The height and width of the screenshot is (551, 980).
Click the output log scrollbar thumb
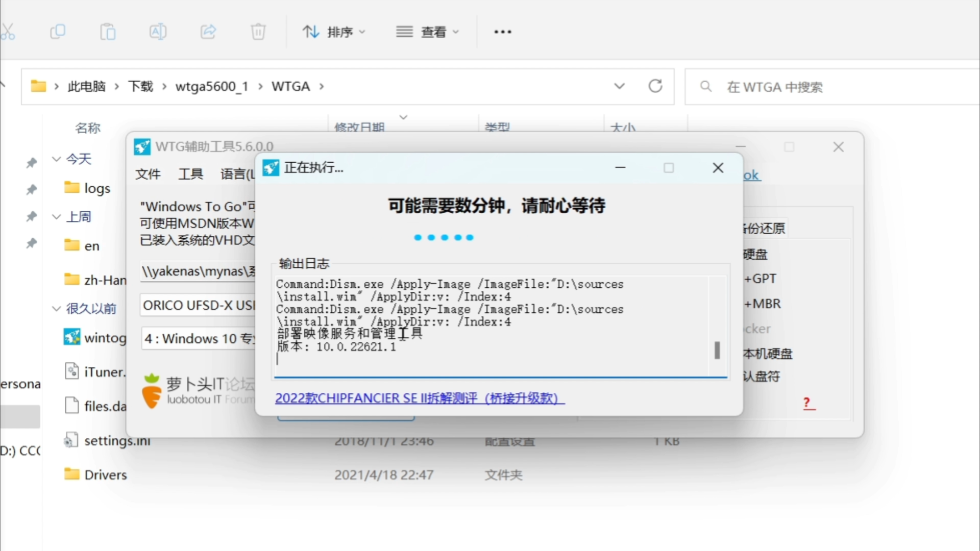tap(717, 350)
